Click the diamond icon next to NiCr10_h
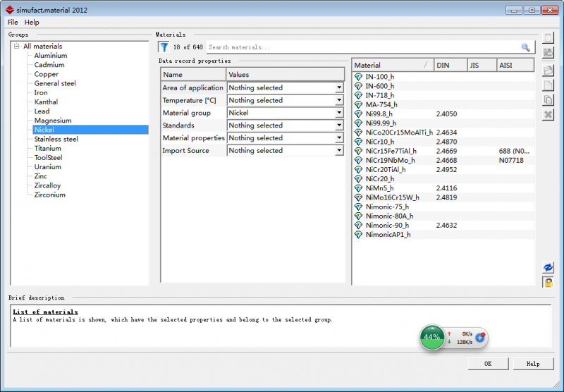 click(x=358, y=142)
